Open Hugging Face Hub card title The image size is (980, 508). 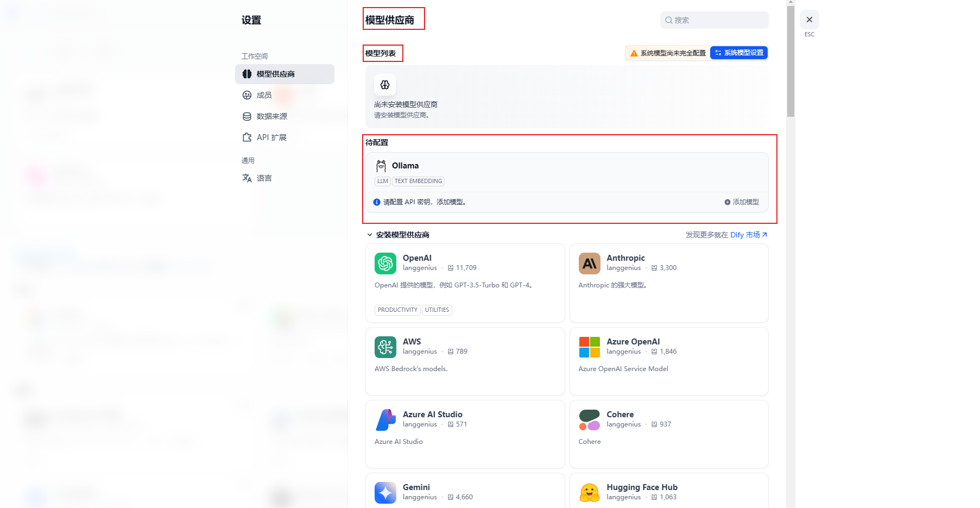point(642,487)
